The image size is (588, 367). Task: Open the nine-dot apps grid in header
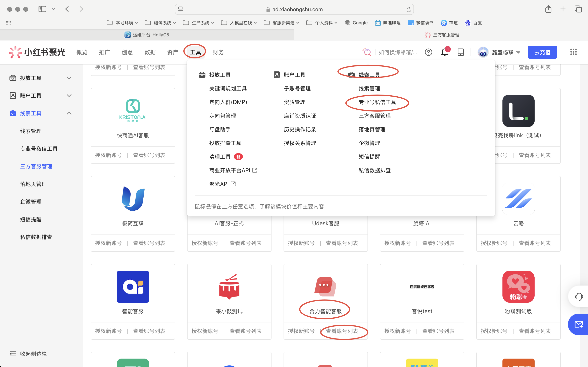(x=573, y=52)
